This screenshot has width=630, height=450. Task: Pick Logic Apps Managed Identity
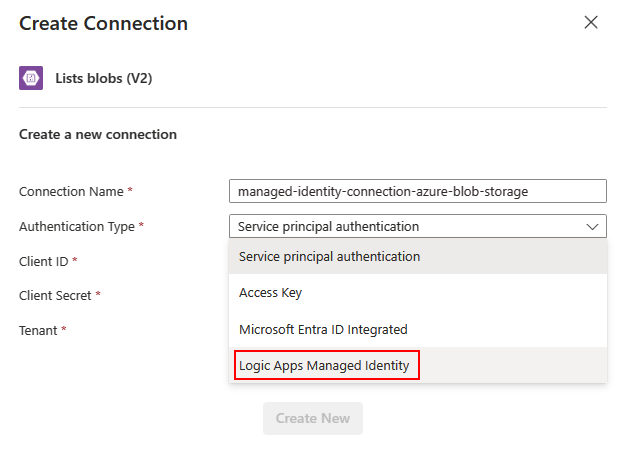click(x=325, y=366)
